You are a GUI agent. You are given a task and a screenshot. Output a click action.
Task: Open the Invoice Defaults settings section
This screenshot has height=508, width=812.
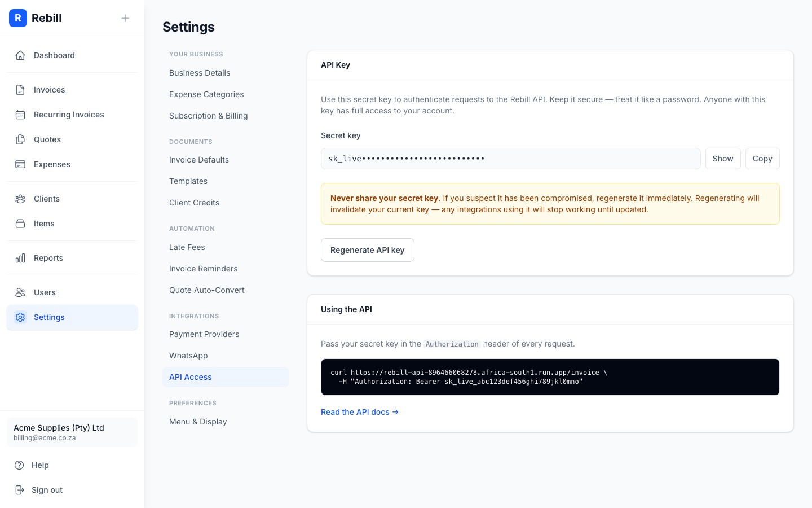coord(198,160)
